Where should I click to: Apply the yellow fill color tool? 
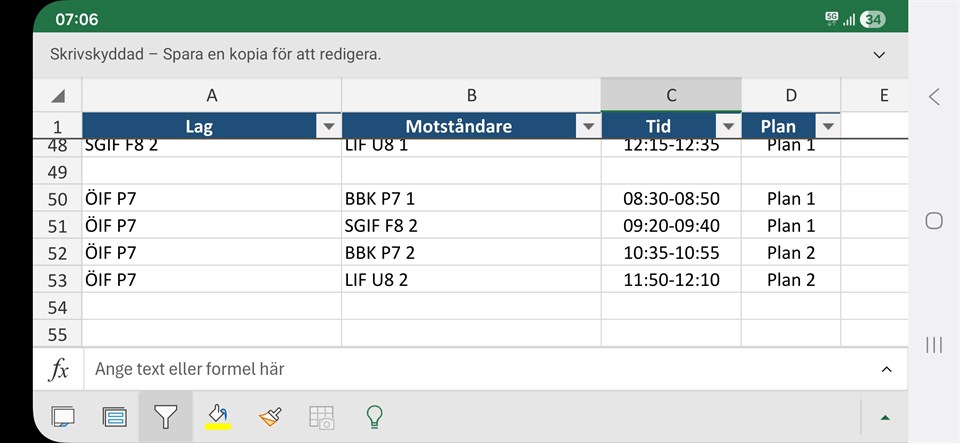(x=218, y=417)
